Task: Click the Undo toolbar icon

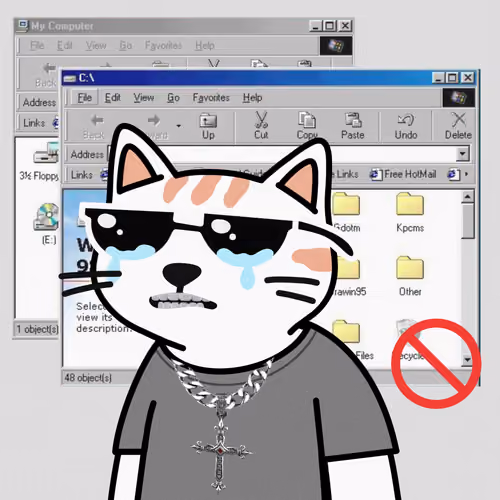Action: tap(406, 120)
